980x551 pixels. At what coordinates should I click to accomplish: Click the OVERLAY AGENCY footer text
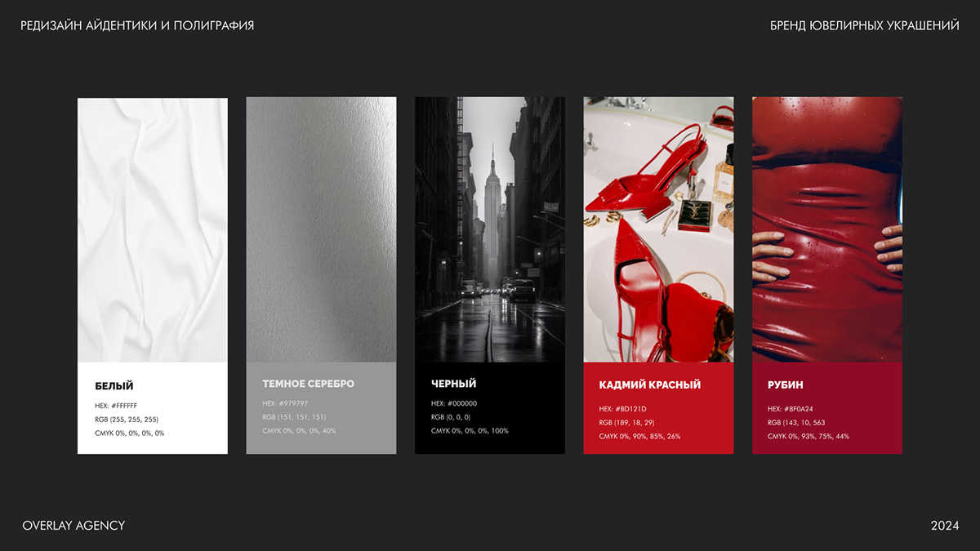click(73, 526)
